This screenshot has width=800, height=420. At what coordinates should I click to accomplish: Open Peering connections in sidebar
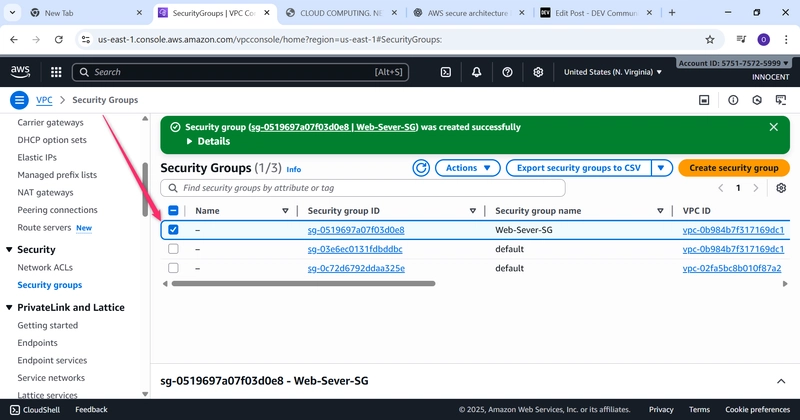[x=57, y=210]
